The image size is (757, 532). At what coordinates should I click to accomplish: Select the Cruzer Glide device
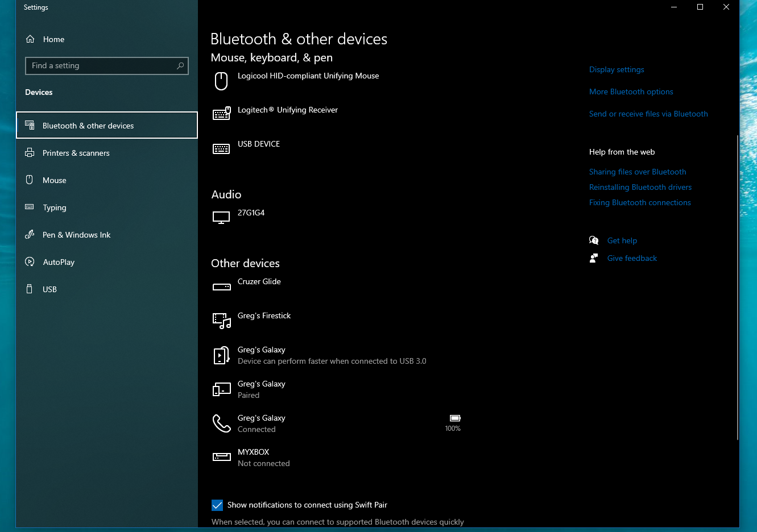[337, 287]
